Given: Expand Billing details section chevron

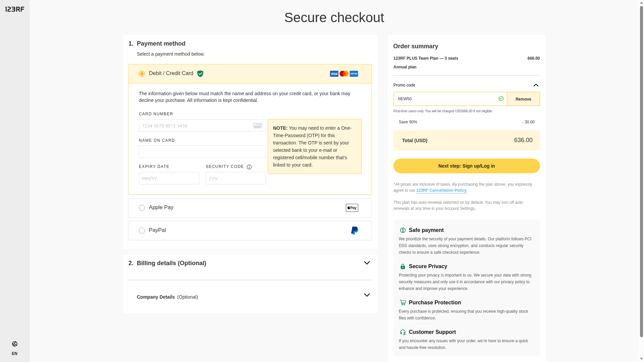Looking at the screenshot, I should (367, 263).
